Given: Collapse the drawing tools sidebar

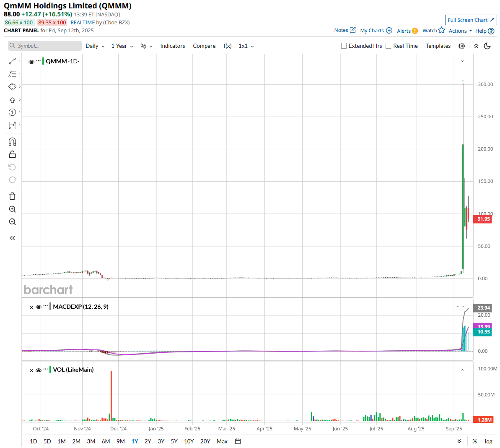Looking at the screenshot, I should (x=13, y=238).
